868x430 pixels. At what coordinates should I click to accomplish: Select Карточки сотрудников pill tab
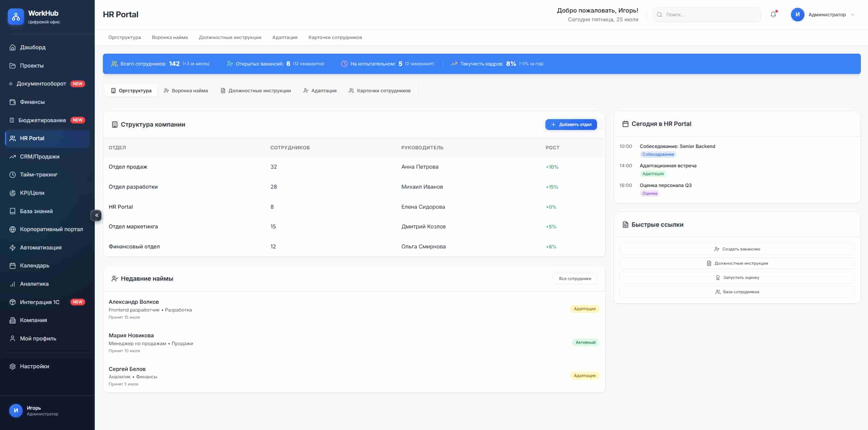pos(380,91)
